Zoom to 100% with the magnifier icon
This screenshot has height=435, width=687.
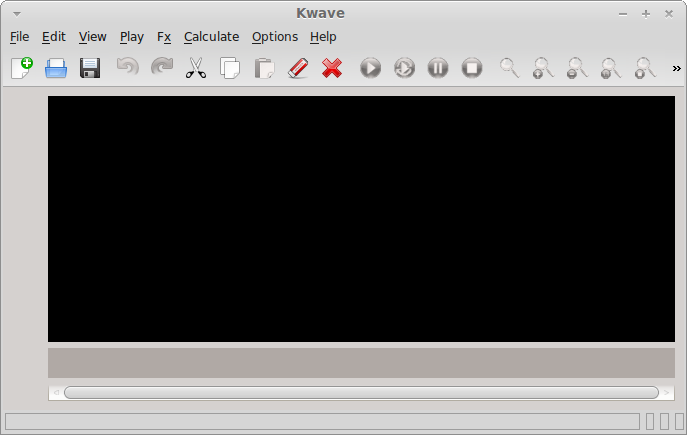point(611,68)
